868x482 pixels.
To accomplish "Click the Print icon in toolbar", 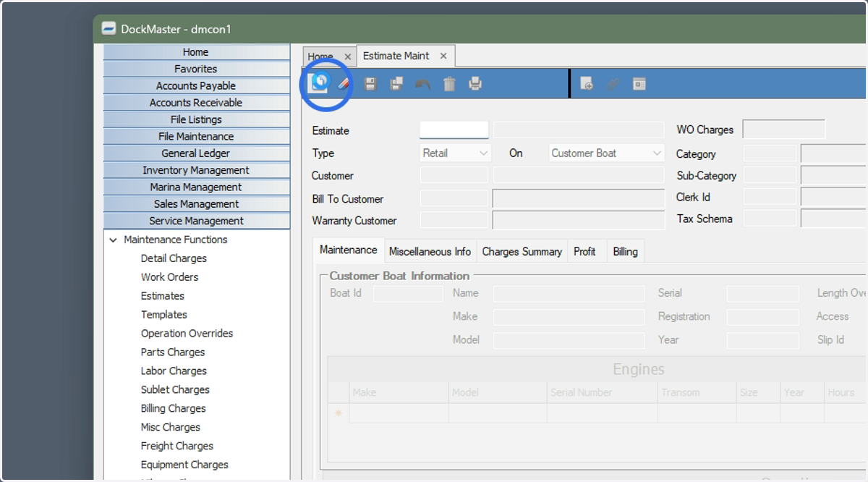I will (x=475, y=84).
